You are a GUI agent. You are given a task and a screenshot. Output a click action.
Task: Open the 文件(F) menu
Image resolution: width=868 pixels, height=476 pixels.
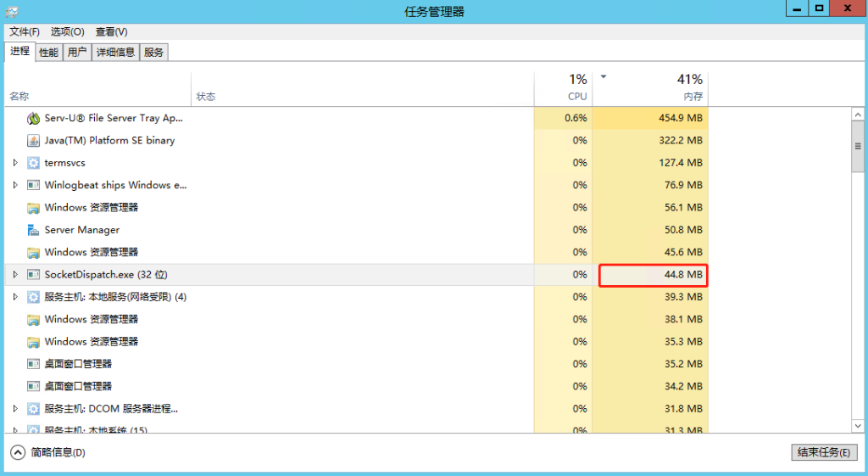click(25, 31)
